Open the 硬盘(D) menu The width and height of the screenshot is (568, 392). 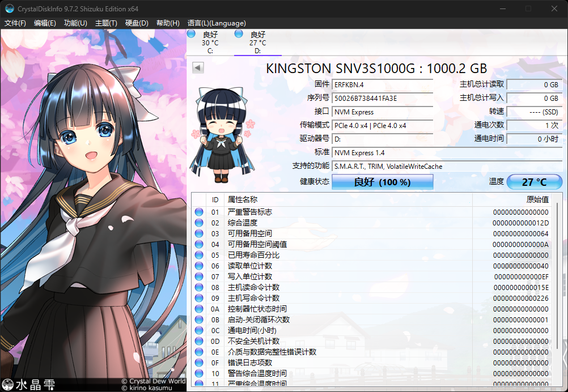tap(137, 23)
